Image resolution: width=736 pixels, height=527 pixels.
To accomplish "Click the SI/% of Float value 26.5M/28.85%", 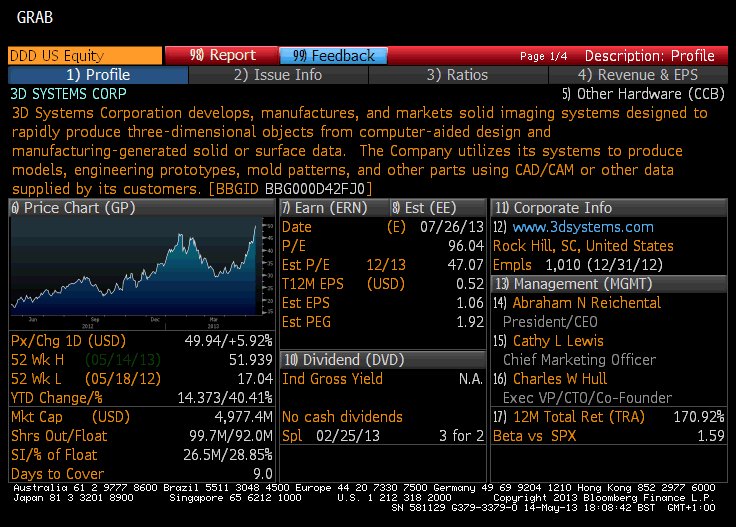I will (x=228, y=455).
